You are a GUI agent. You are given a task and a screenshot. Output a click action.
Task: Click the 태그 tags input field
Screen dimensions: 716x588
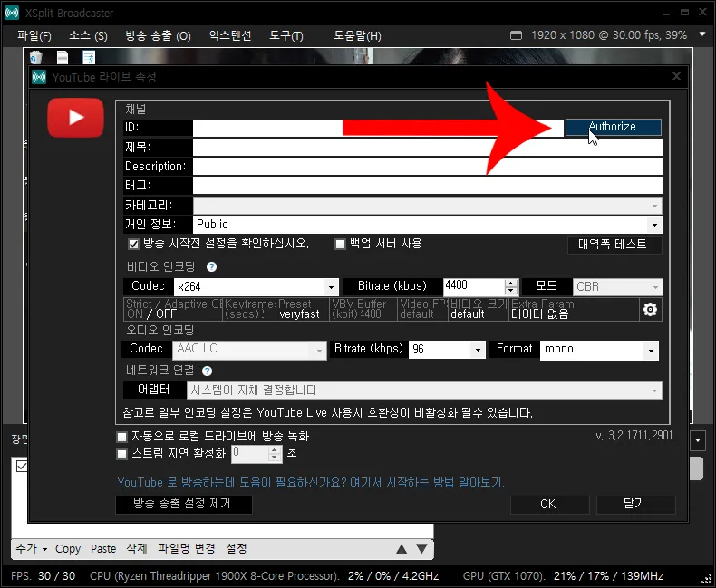pos(428,186)
